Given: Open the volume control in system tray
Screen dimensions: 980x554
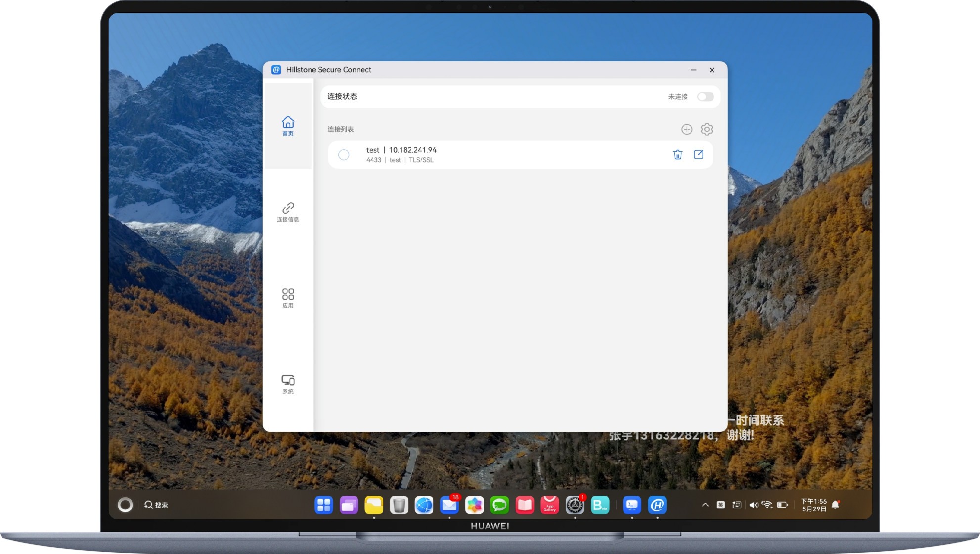Looking at the screenshot, I should tap(754, 505).
